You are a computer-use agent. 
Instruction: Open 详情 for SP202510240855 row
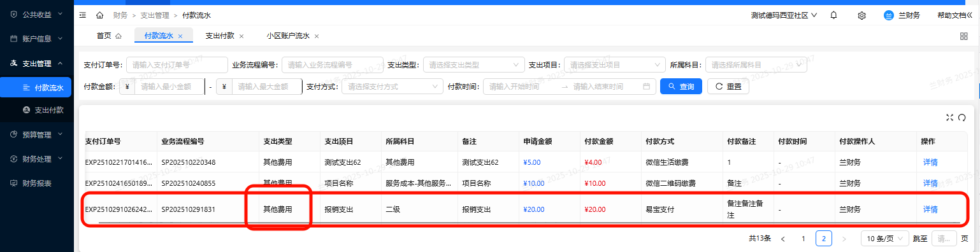coord(930,183)
